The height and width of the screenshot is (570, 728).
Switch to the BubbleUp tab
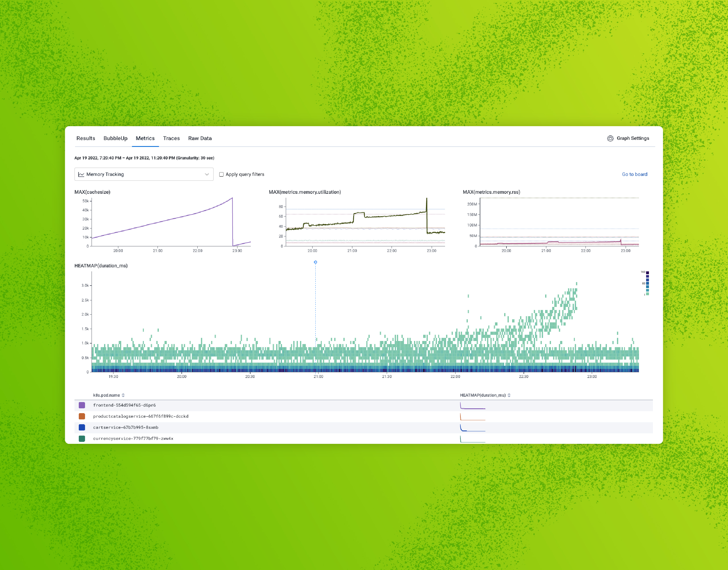tap(115, 138)
